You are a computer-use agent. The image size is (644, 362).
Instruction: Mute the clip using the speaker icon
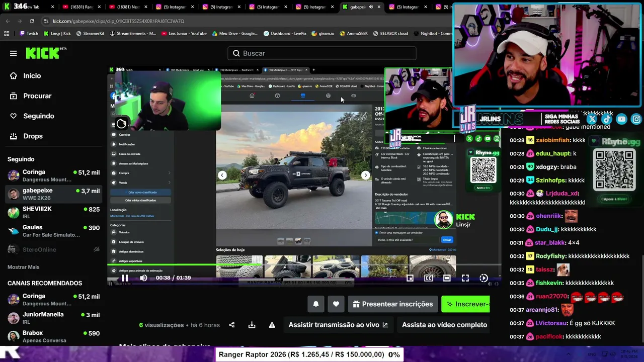click(x=143, y=278)
